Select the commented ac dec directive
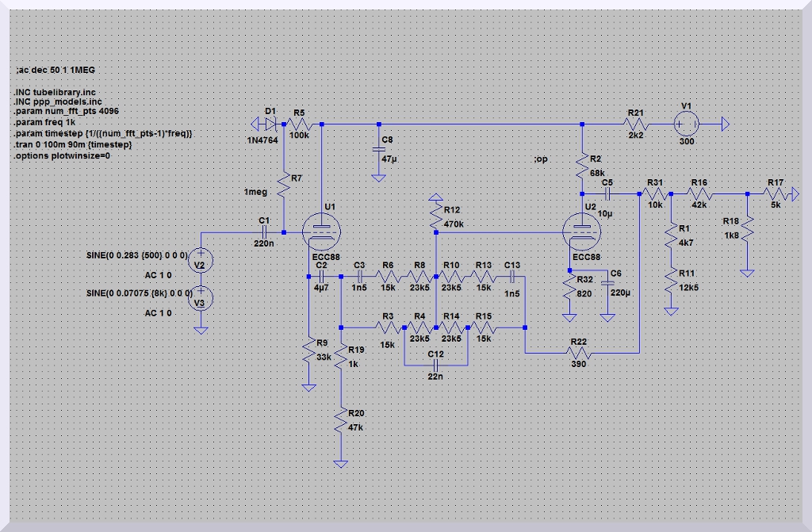Image resolution: width=812 pixels, height=532 pixels. pyautogui.click(x=56, y=71)
